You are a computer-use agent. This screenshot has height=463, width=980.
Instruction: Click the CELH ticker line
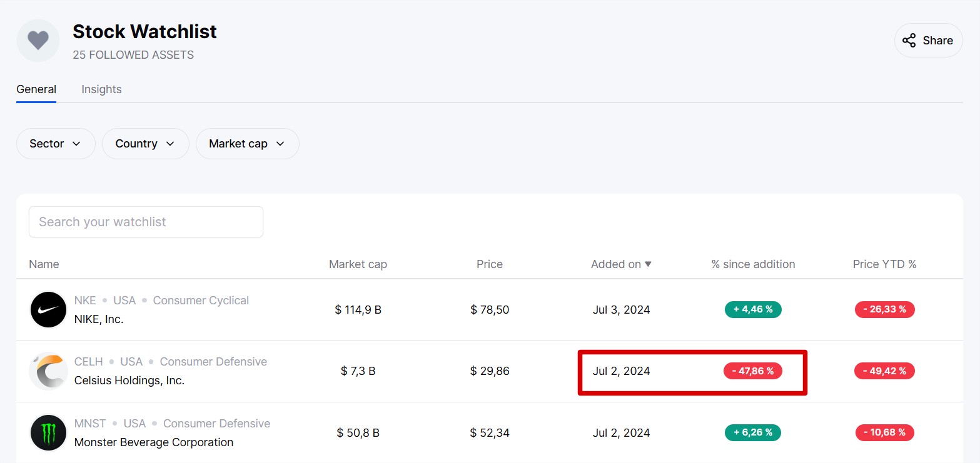[171, 362]
